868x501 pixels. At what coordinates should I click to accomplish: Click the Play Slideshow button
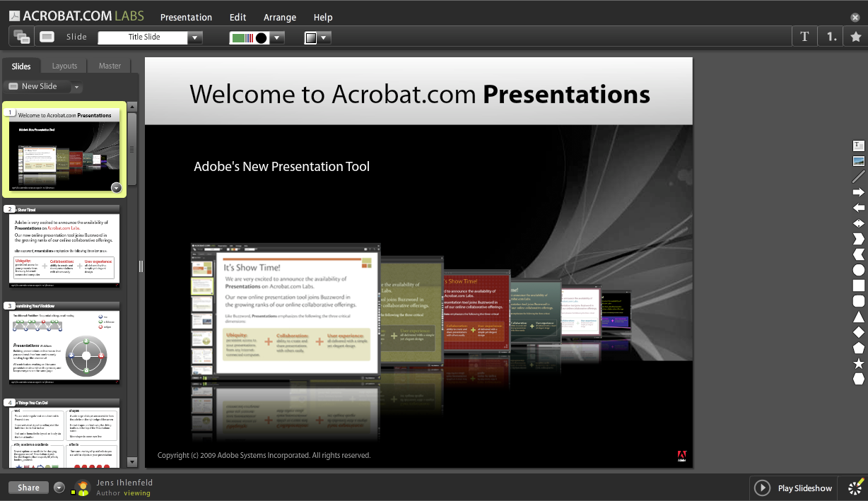[793, 488]
